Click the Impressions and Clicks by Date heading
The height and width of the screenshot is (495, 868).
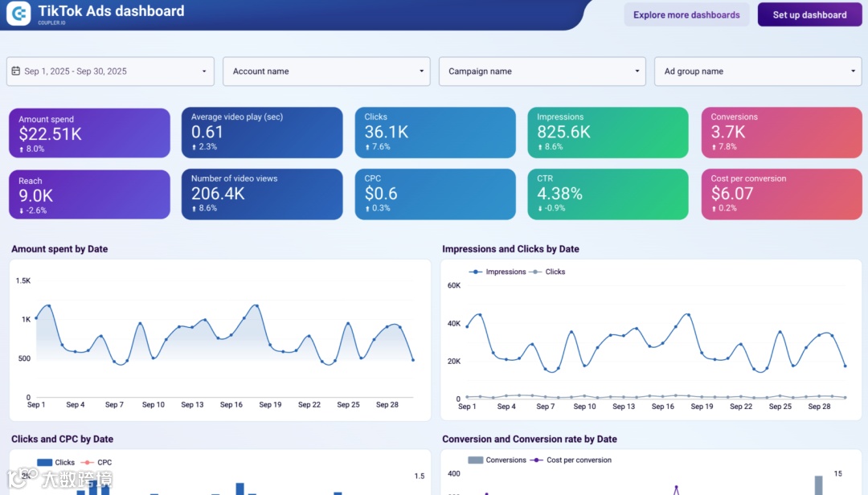tap(510, 249)
